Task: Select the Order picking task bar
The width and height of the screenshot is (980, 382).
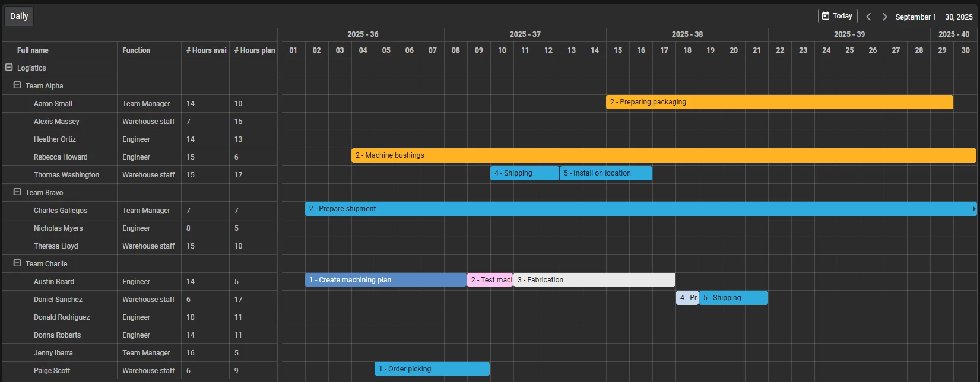Action: (x=432, y=369)
